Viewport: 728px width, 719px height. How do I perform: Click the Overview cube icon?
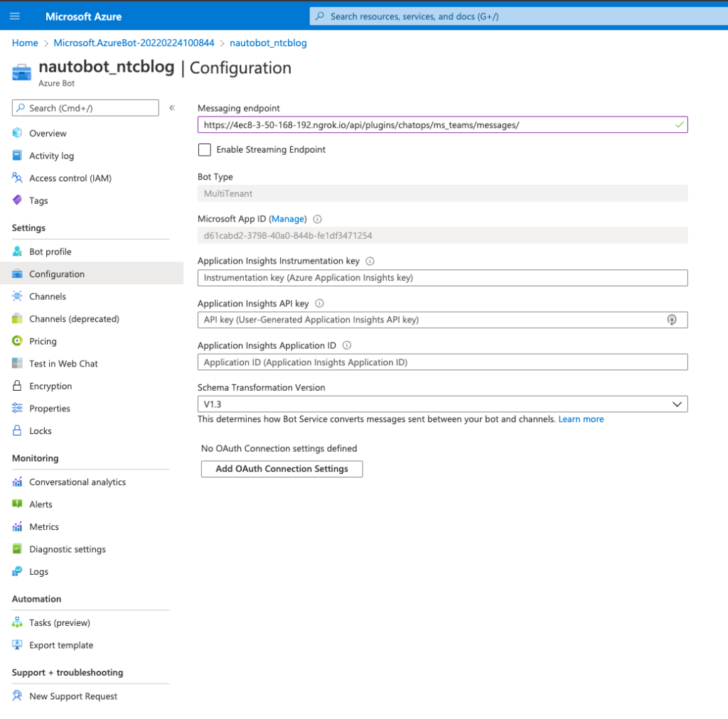click(x=17, y=133)
